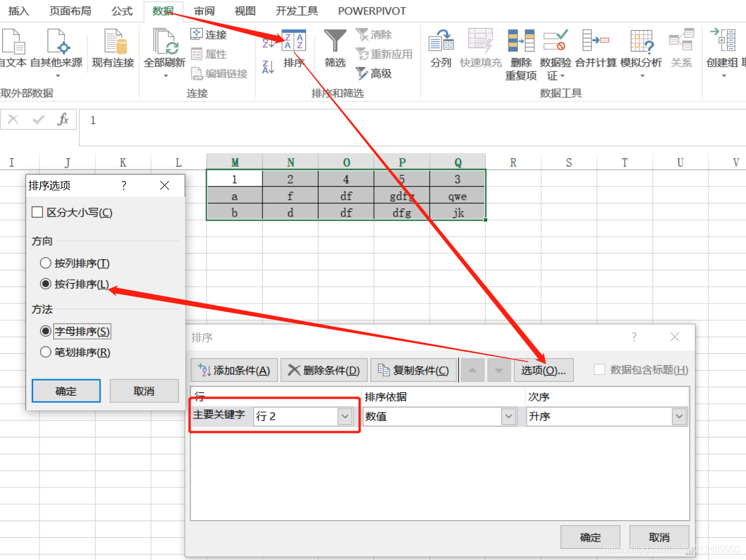Click Cancel (取消) in Sort Options dialog
746x560 pixels.
pos(144,391)
